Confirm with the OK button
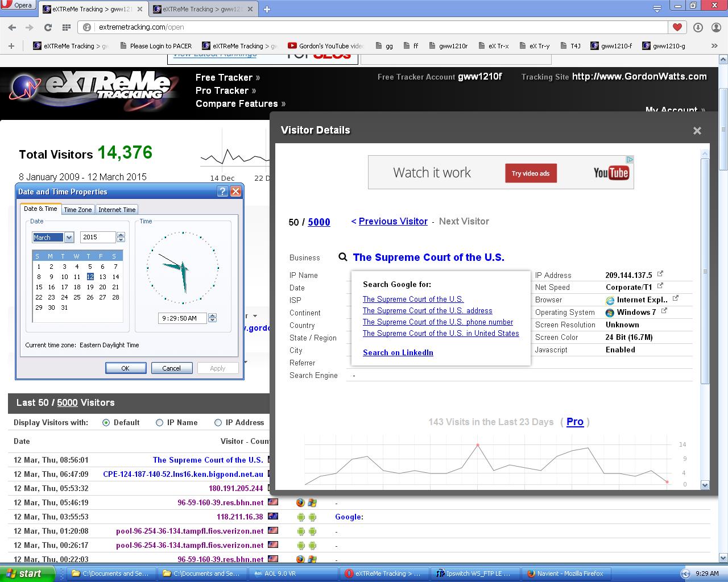The image size is (728, 582). 126,368
